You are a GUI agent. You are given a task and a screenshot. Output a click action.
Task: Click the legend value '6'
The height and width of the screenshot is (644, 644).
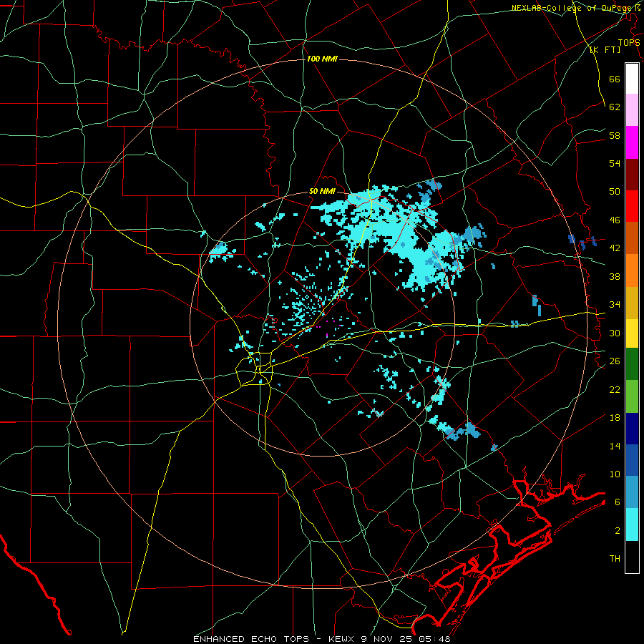(x=618, y=502)
